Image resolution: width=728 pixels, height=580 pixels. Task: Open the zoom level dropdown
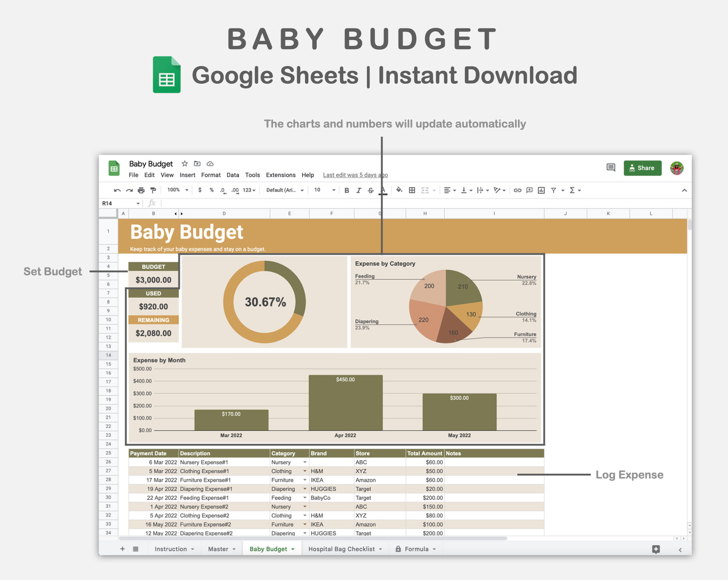pyautogui.click(x=176, y=190)
